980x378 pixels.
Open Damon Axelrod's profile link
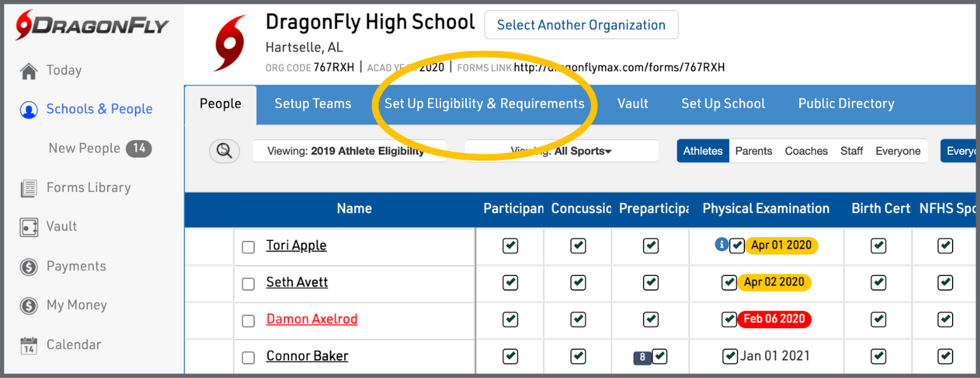pyautogui.click(x=311, y=319)
